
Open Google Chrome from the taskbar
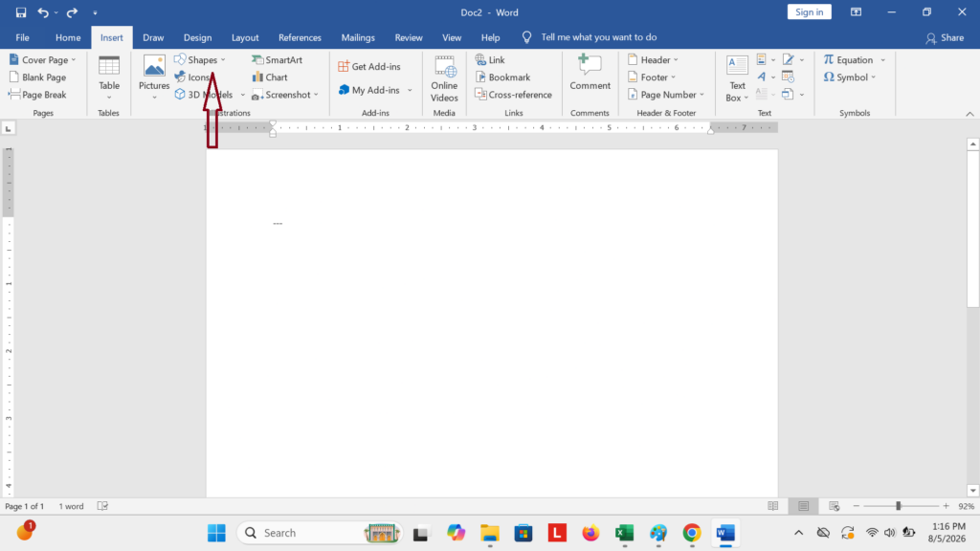click(691, 533)
